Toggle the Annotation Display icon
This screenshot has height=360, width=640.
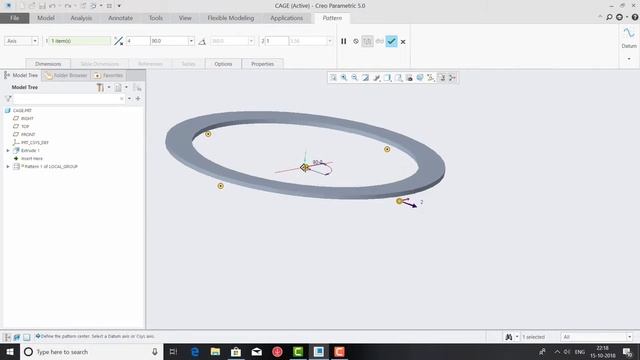point(441,78)
